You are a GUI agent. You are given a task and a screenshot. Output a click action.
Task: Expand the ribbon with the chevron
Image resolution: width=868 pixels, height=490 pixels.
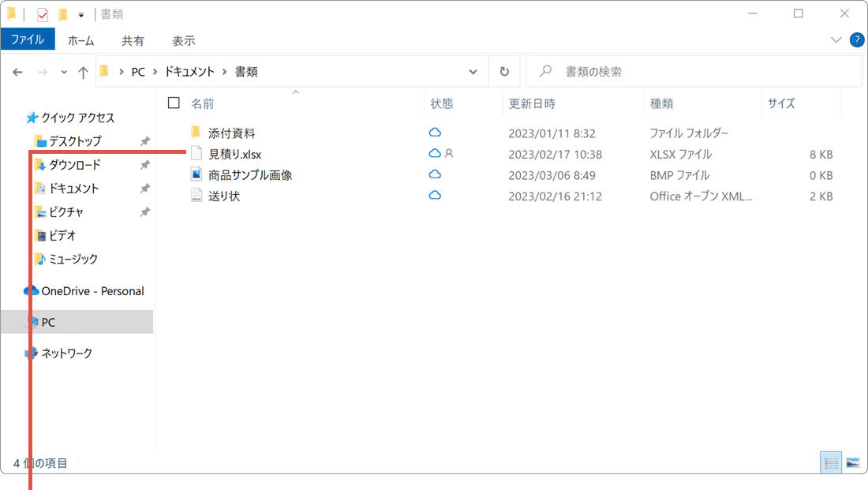point(836,40)
